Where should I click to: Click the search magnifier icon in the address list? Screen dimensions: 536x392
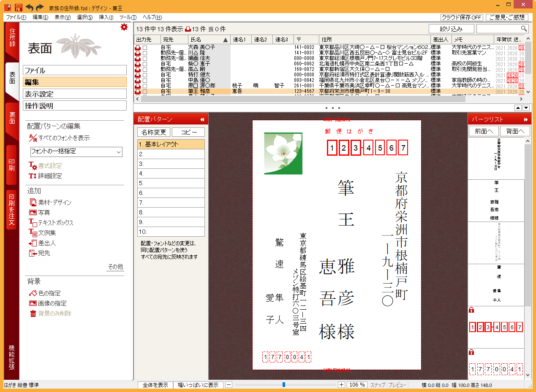(x=524, y=29)
